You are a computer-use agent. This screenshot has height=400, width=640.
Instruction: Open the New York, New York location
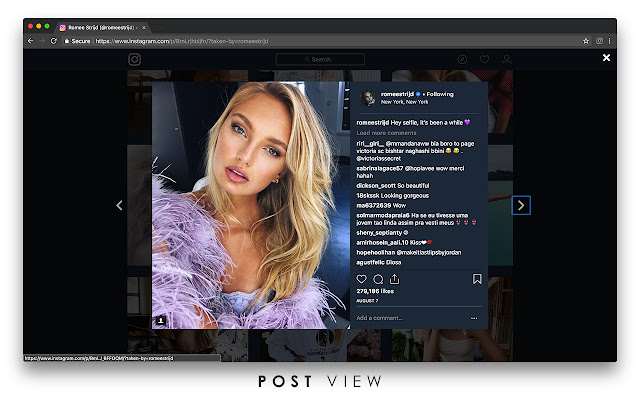coord(404,102)
